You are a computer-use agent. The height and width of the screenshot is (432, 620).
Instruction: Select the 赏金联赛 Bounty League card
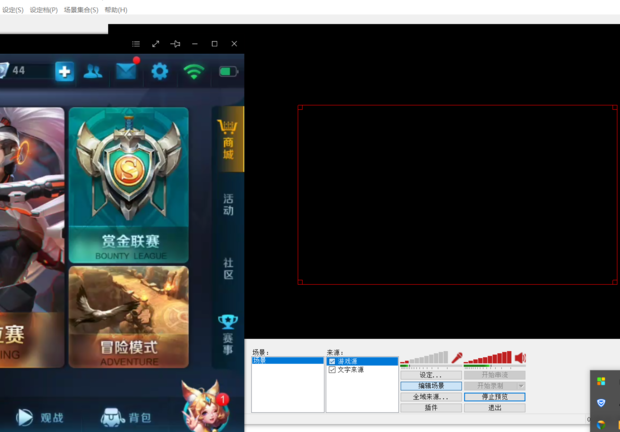tap(128, 183)
